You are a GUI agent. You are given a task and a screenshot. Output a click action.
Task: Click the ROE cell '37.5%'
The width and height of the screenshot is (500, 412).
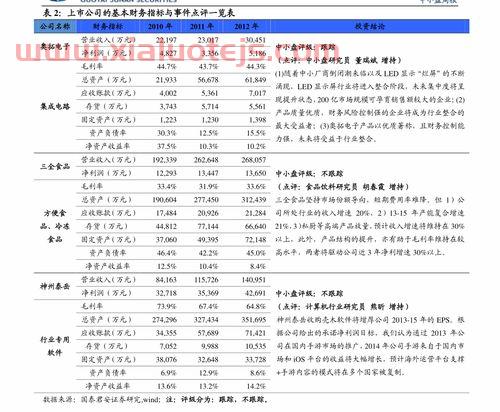tap(166, 147)
